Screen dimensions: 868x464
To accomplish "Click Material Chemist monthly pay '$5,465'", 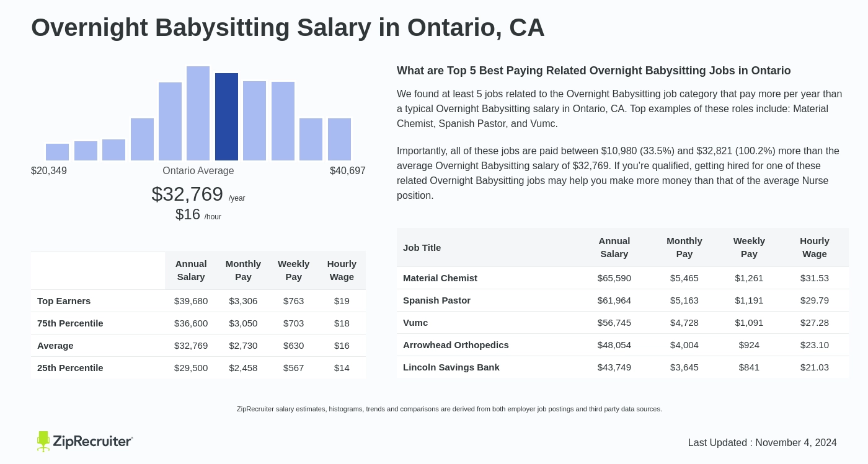I will (x=684, y=278).
